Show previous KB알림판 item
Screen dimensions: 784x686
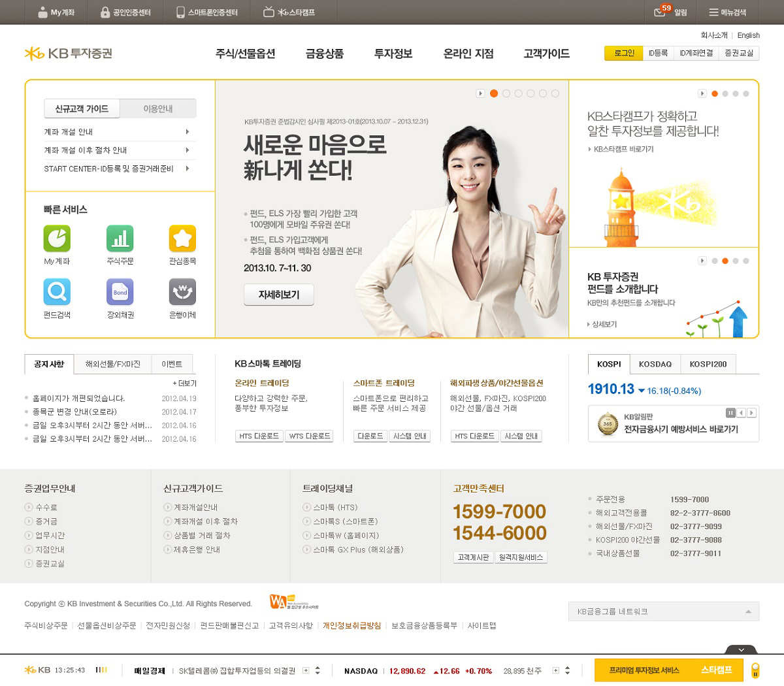click(x=742, y=413)
